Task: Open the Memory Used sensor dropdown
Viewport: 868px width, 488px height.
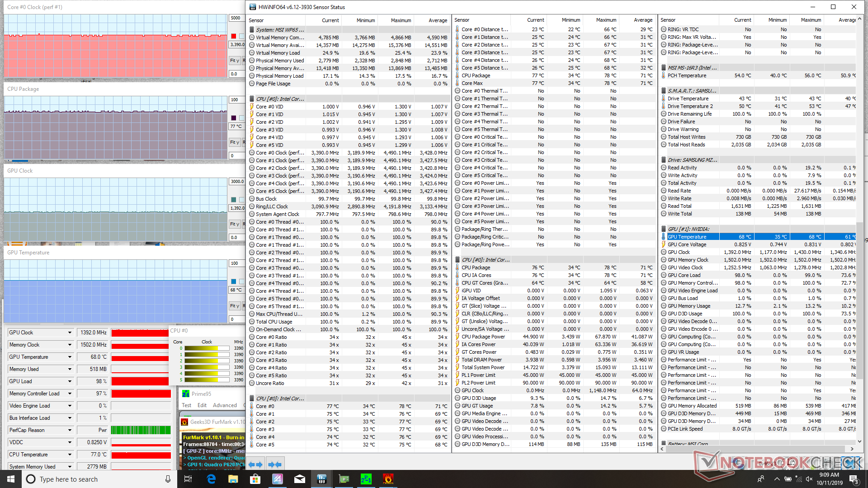Action: (x=70, y=369)
